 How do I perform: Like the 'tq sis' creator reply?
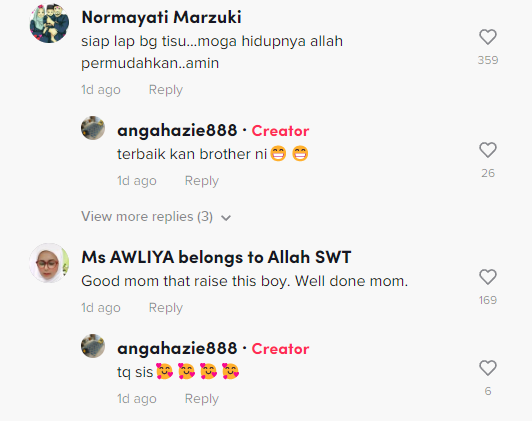(488, 368)
